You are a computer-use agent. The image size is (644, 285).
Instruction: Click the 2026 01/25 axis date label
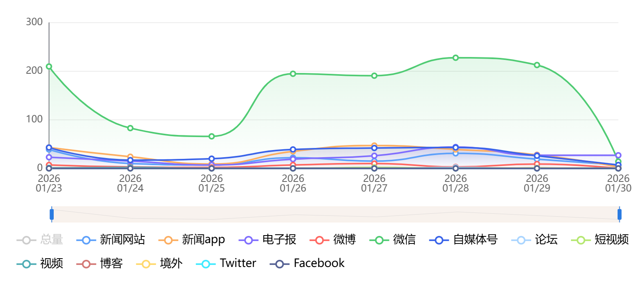point(211,184)
